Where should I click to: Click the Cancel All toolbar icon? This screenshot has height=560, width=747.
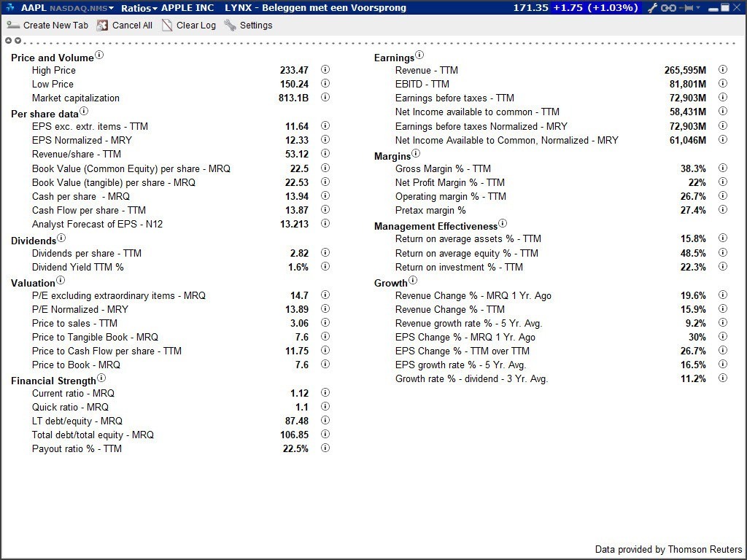click(102, 26)
